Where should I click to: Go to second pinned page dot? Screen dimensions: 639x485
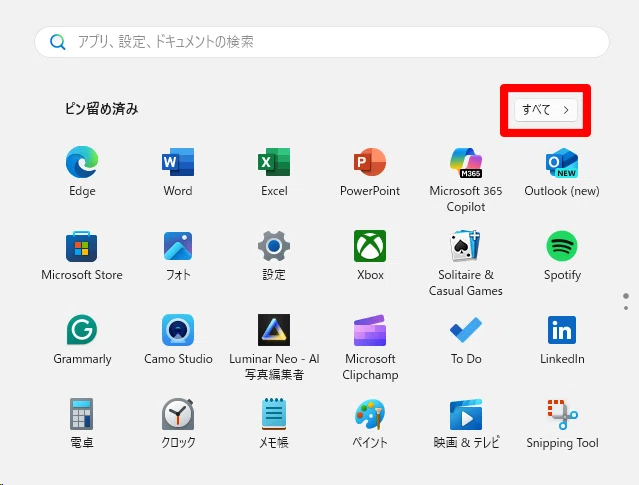click(626, 308)
